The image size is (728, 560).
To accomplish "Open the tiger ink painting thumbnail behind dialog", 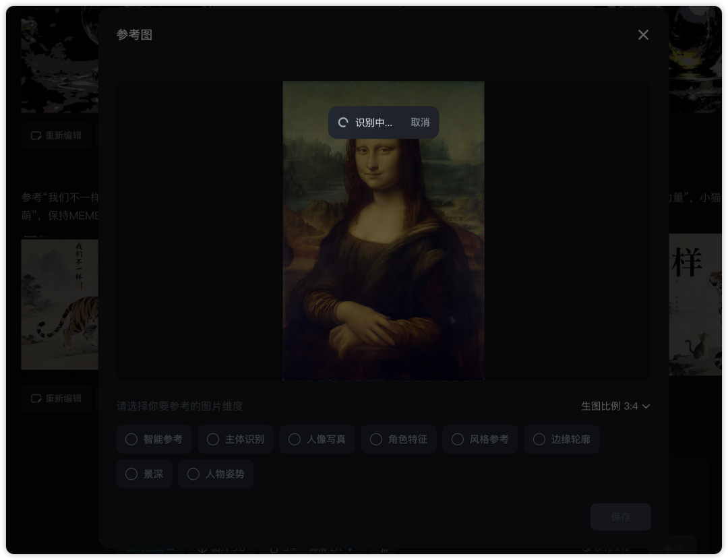I will pyautogui.click(x=59, y=305).
